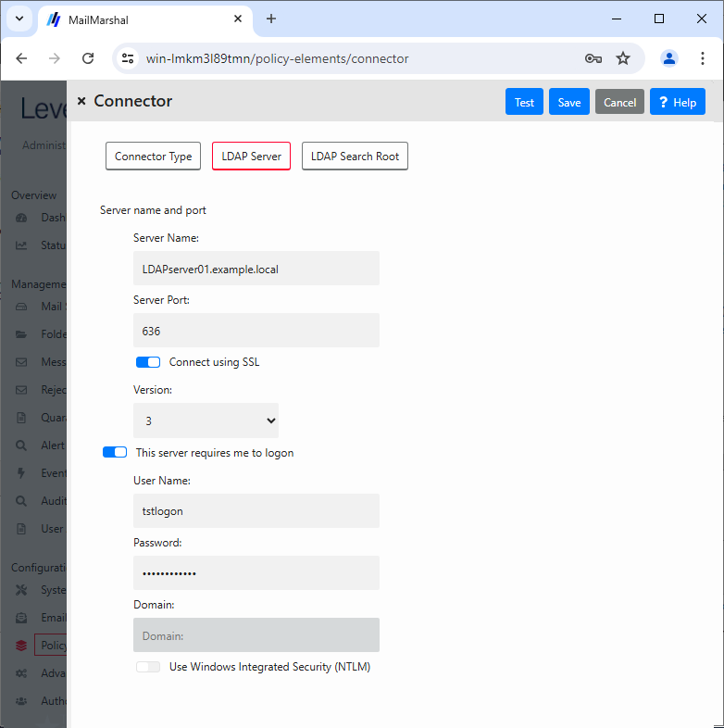Click the browser forward arrow
Image resolution: width=724 pixels, height=728 pixels.
(55, 58)
